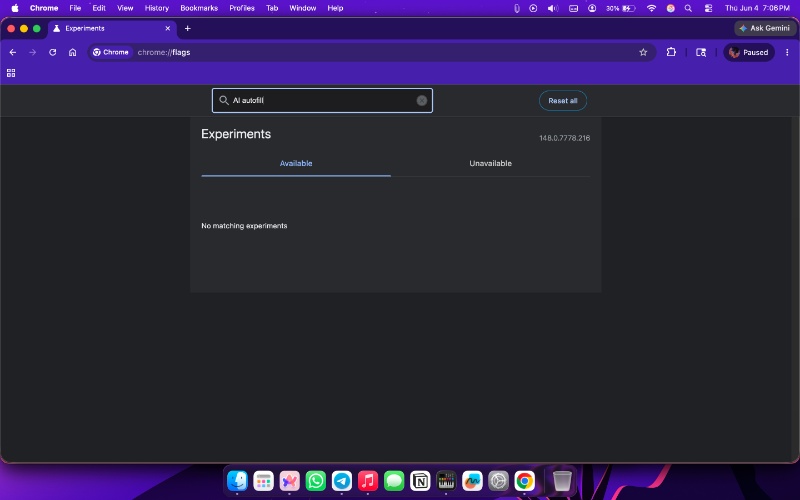Open Messages from the dock
The height and width of the screenshot is (500, 800).
coord(394,480)
